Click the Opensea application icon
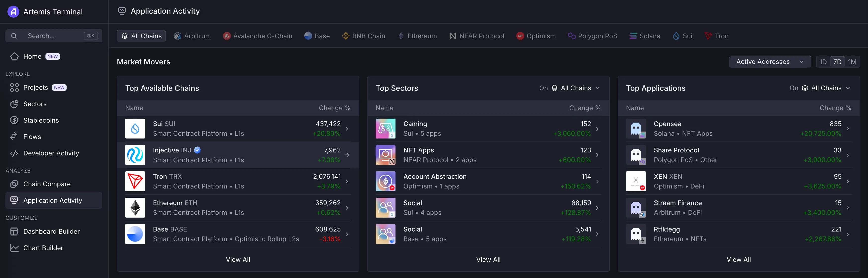Screen dimensions: 868x278 [636, 129]
